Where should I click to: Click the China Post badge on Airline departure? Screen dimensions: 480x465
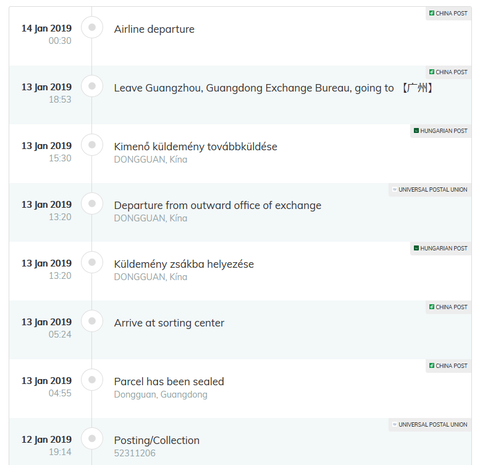click(x=448, y=14)
